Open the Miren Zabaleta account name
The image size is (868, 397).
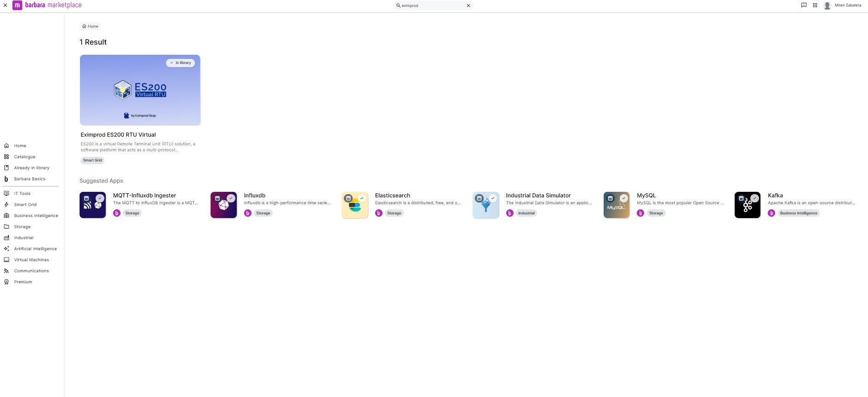[848, 6]
